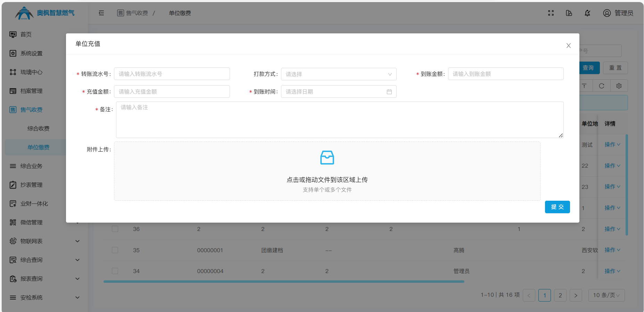Select page 1 in pagination
This screenshot has height=312, width=644.
coord(545,295)
